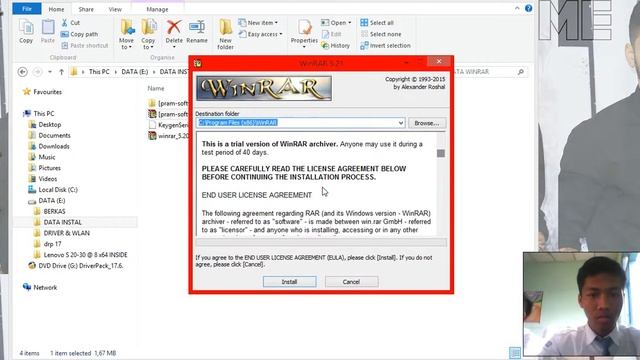Open the recent locations dropdown arrow
Image resolution: width=640 pixels, height=360 pixels.
tap(50, 72)
